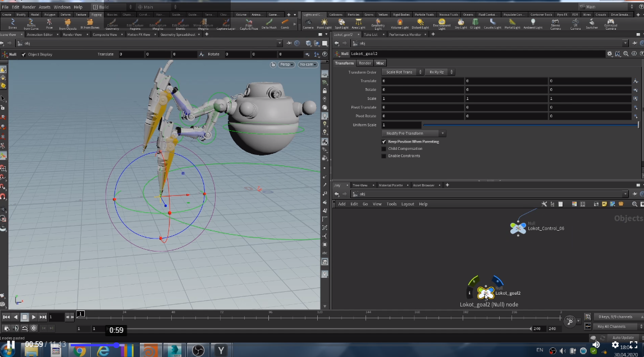The width and height of the screenshot is (644, 357).
Task: Open the Modify Pre-Transform dropdown
Action: click(x=414, y=134)
